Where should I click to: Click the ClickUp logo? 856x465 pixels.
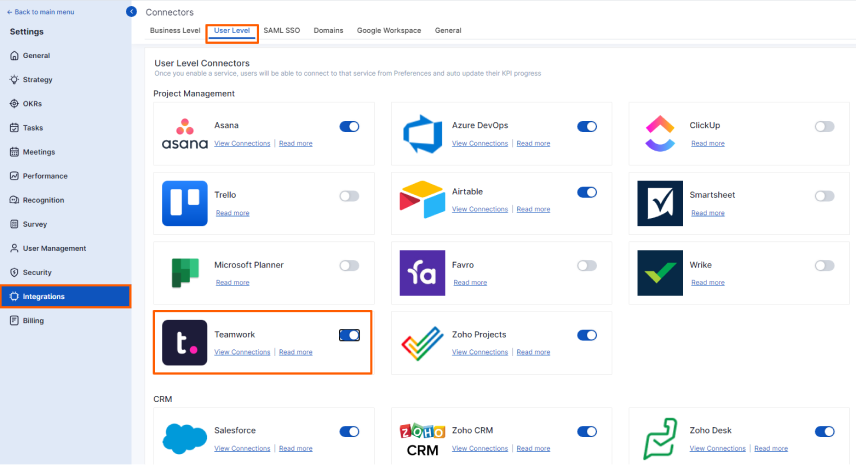click(x=660, y=134)
